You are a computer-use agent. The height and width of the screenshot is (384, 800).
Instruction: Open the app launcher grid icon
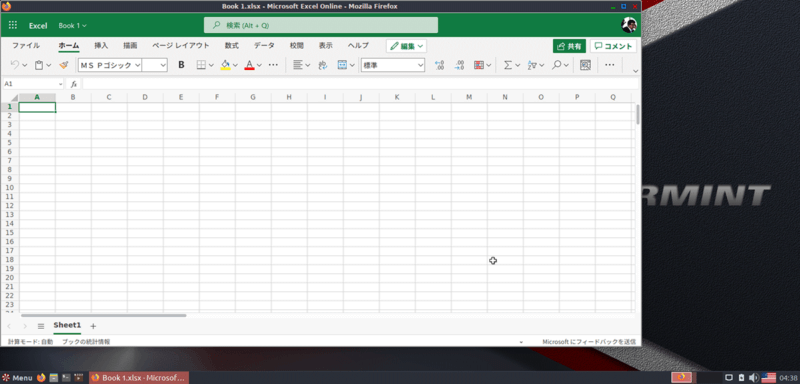[x=13, y=25]
